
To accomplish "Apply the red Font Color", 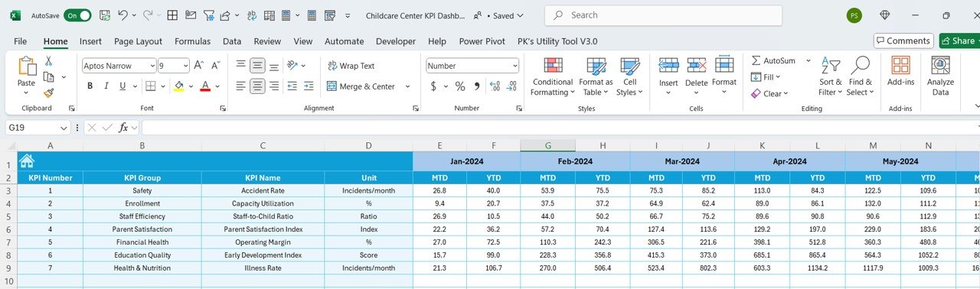I will pyautogui.click(x=204, y=86).
